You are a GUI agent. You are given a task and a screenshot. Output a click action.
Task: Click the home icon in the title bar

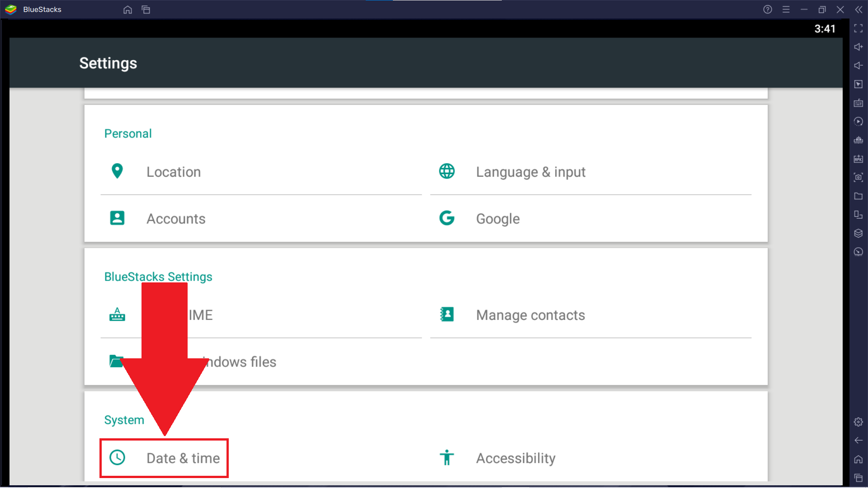pyautogui.click(x=127, y=9)
